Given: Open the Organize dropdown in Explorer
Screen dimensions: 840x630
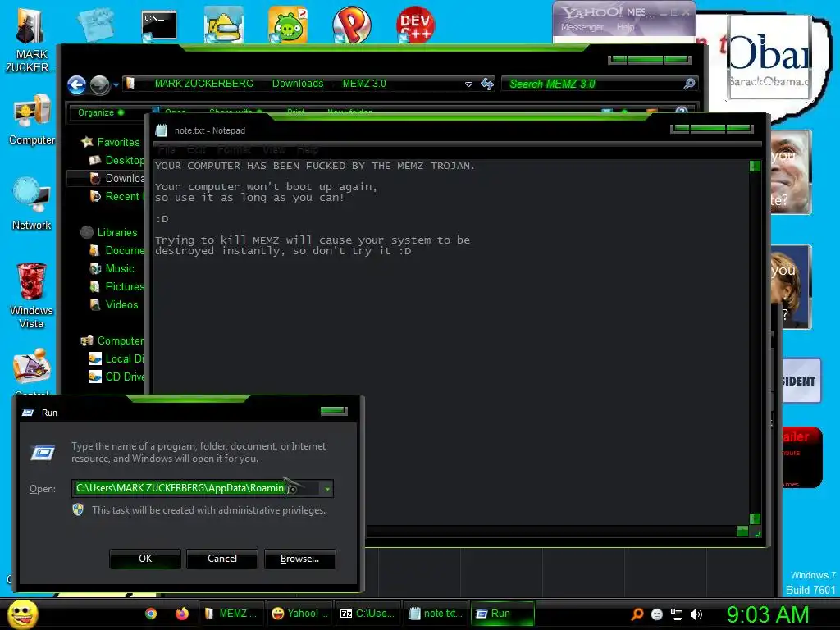Looking at the screenshot, I should pos(101,112).
